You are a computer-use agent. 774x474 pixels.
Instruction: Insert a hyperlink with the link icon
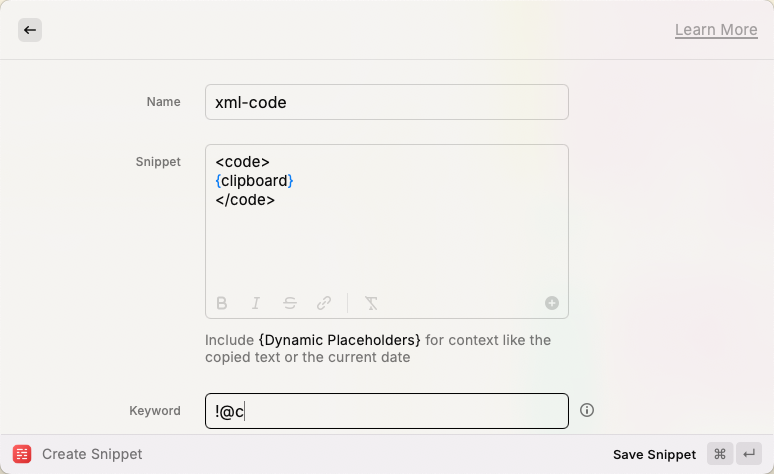[324, 303]
